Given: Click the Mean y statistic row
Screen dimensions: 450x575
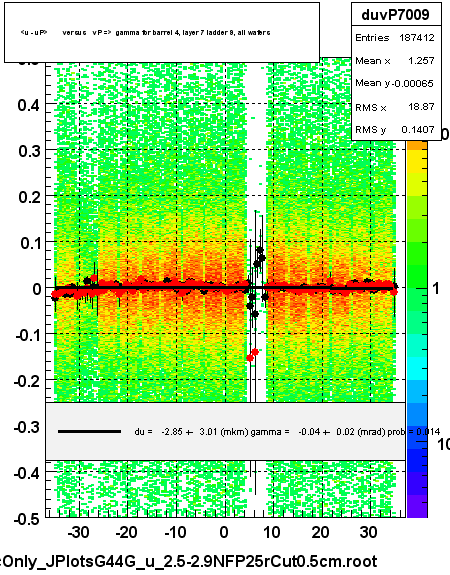Looking at the screenshot, I should point(396,83).
